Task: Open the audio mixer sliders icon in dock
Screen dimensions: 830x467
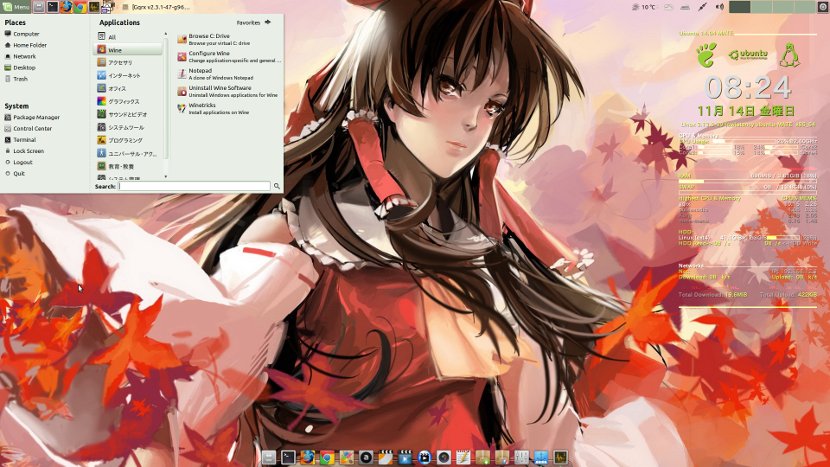Action: tap(521, 457)
